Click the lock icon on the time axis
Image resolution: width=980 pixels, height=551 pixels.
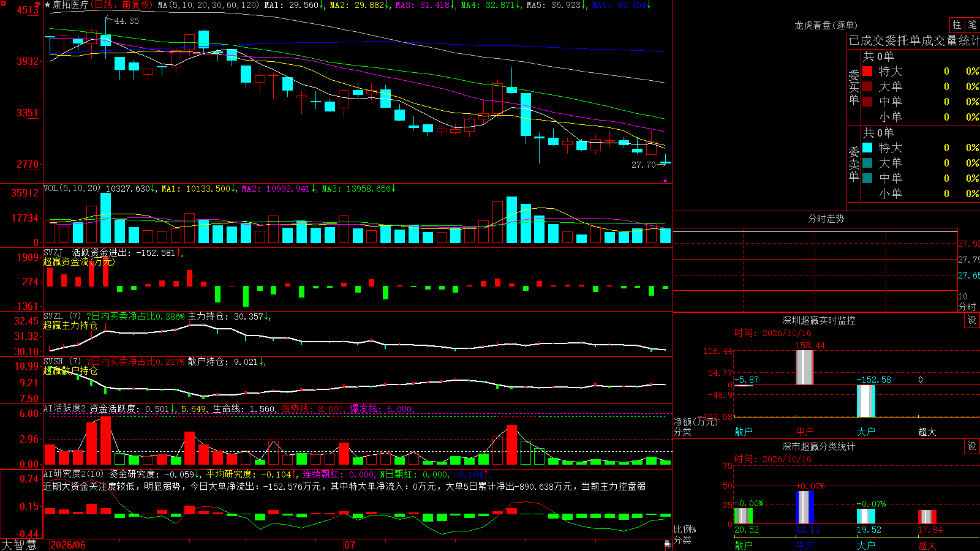tap(667, 544)
